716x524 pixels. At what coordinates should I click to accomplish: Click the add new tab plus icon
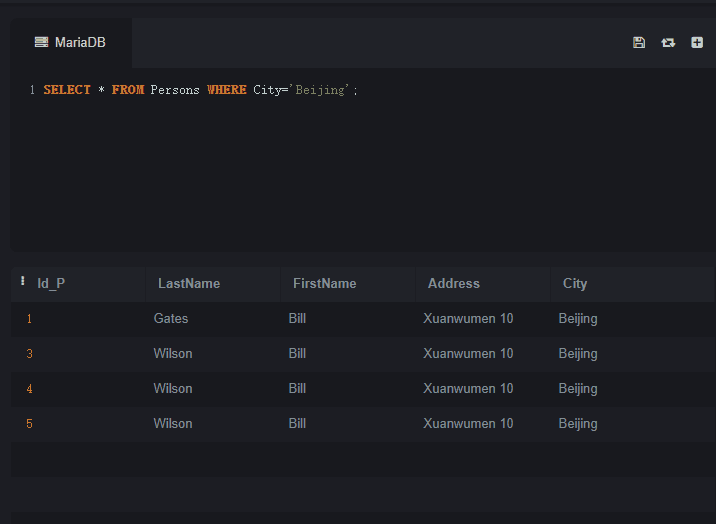(x=697, y=42)
